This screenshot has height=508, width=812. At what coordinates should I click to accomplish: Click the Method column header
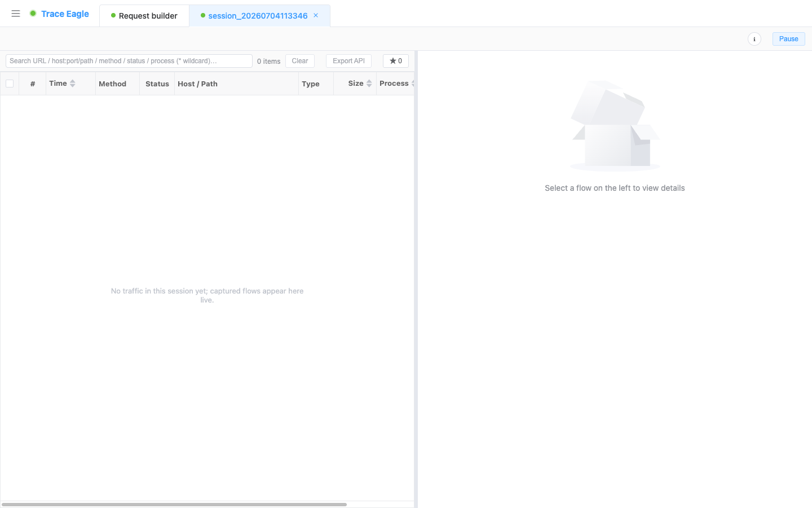tap(117, 84)
